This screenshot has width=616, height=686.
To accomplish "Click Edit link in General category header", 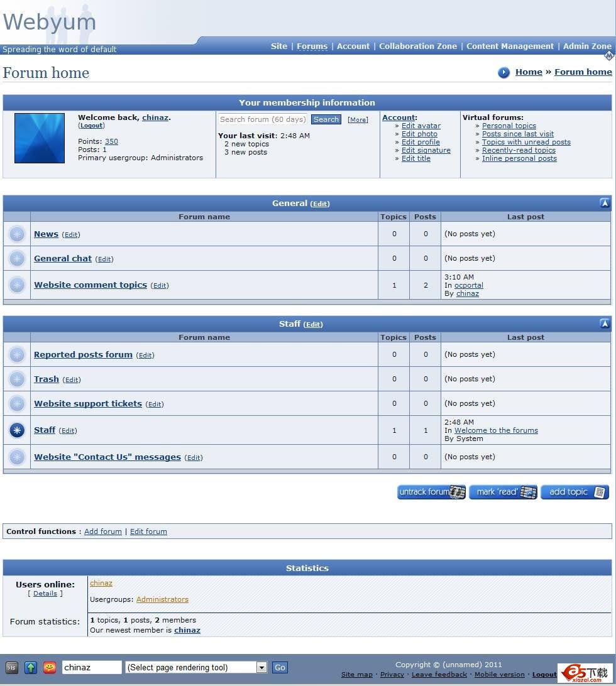I will 320,204.
